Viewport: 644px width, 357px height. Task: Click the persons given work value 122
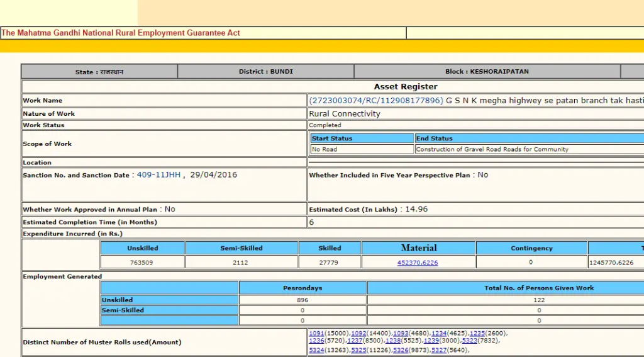[x=539, y=300]
